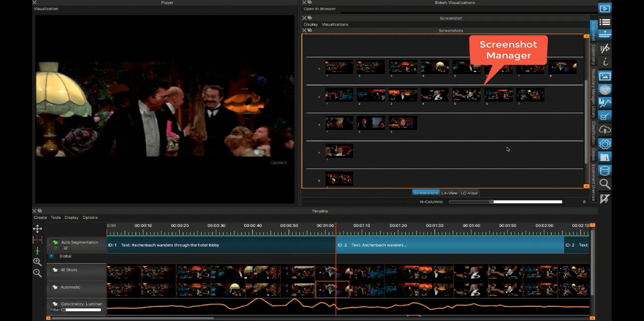This screenshot has width=644, height=321.
Task: Switch to the LC-View tab
Action: [x=469, y=193]
